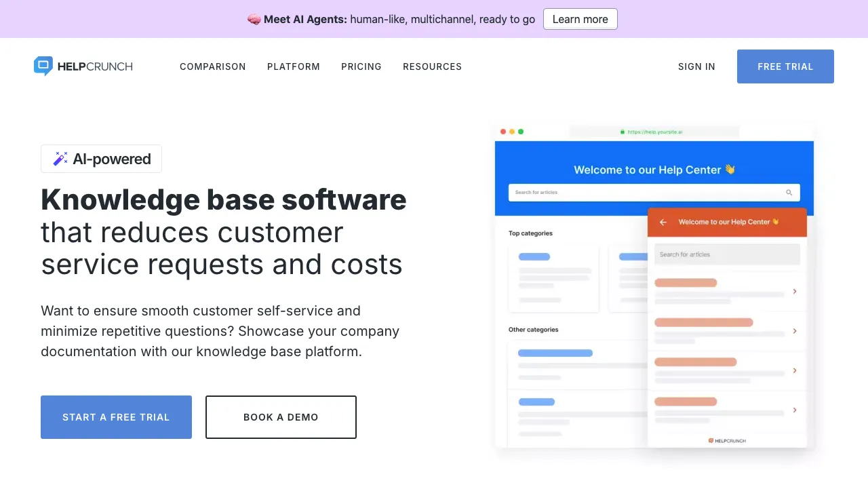Image resolution: width=868 pixels, height=483 pixels.
Task: Click the magnifier icon in search field
Action: click(789, 193)
